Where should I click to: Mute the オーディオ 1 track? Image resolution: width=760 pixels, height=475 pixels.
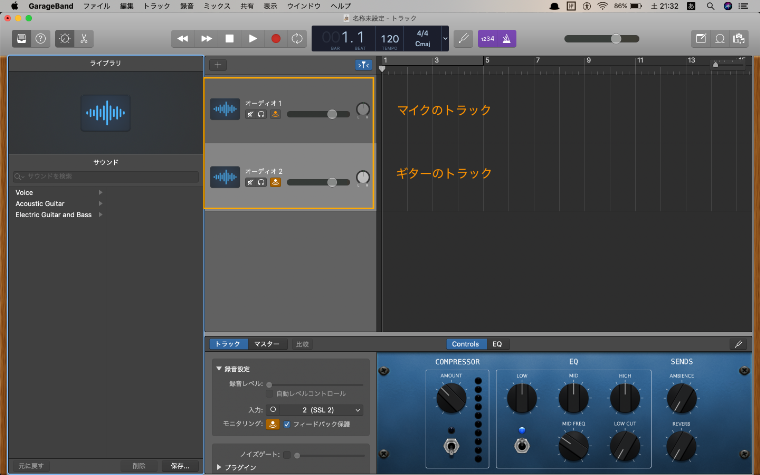(x=250, y=115)
